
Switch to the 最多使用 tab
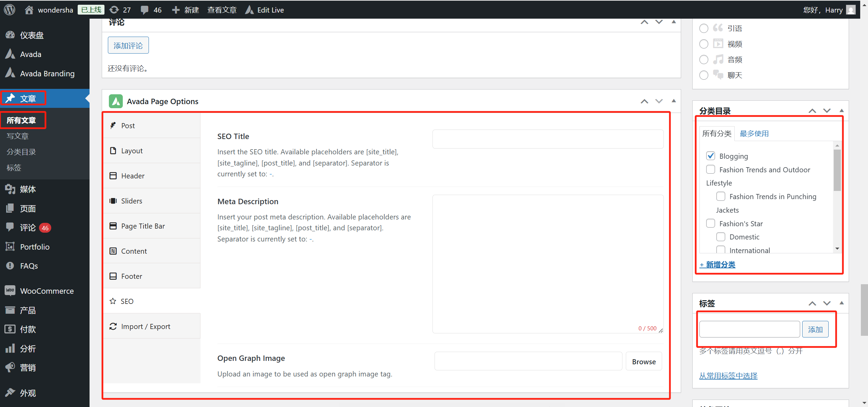tap(754, 133)
